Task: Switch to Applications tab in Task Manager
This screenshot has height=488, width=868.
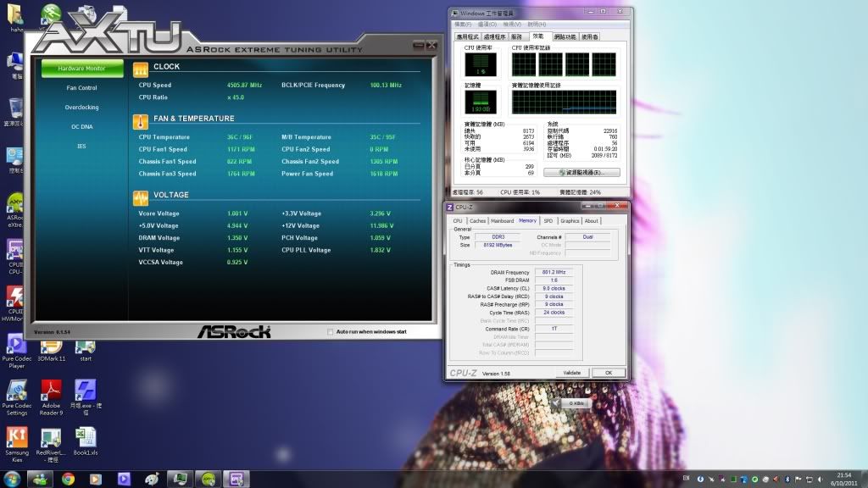Action: pos(467,37)
